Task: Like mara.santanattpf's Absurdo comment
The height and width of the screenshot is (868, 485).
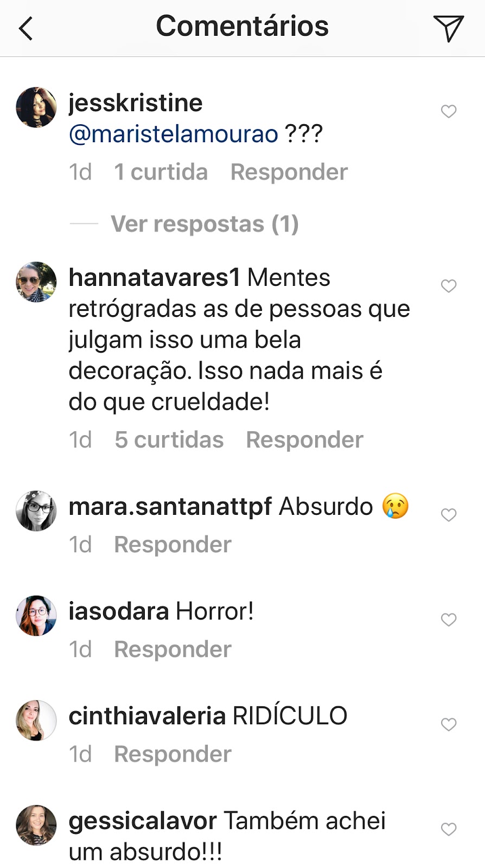Action: coord(449,515)
